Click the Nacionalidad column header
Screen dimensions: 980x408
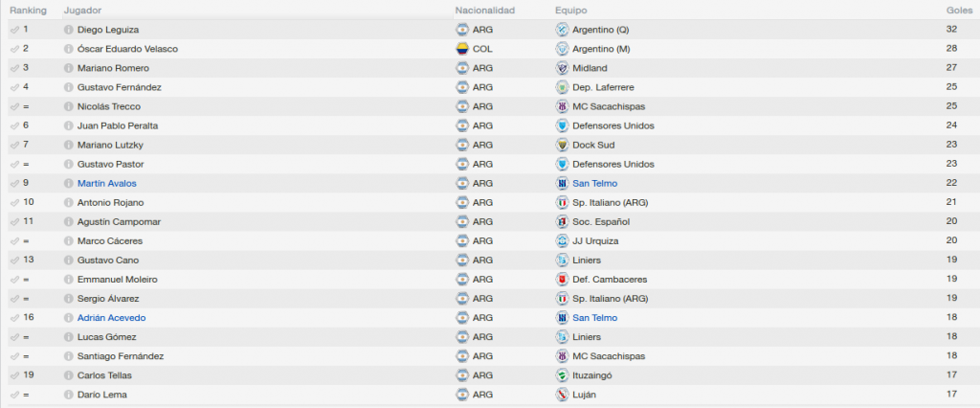[485, 11]
